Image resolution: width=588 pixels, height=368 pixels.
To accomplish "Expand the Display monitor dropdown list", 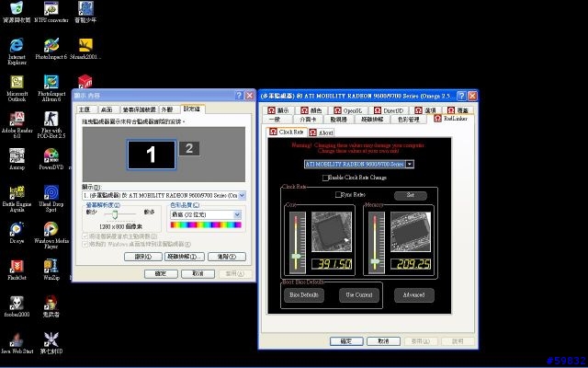I will (243, 195).
